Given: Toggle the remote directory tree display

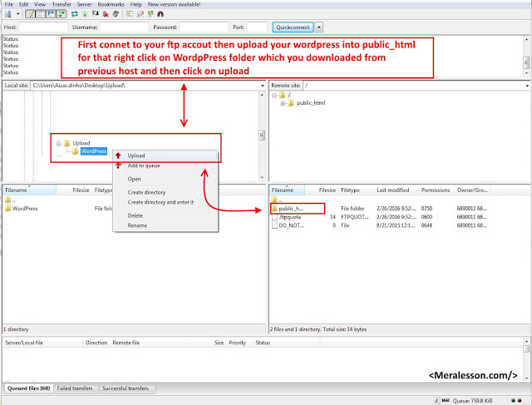Looking at the screenshot, I should tap(51, 14).
